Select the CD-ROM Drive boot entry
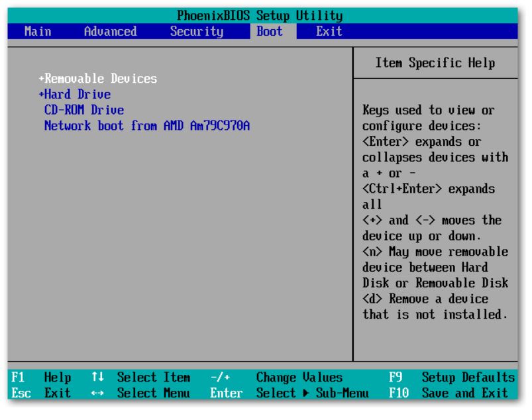 click(x=84, y=110)
